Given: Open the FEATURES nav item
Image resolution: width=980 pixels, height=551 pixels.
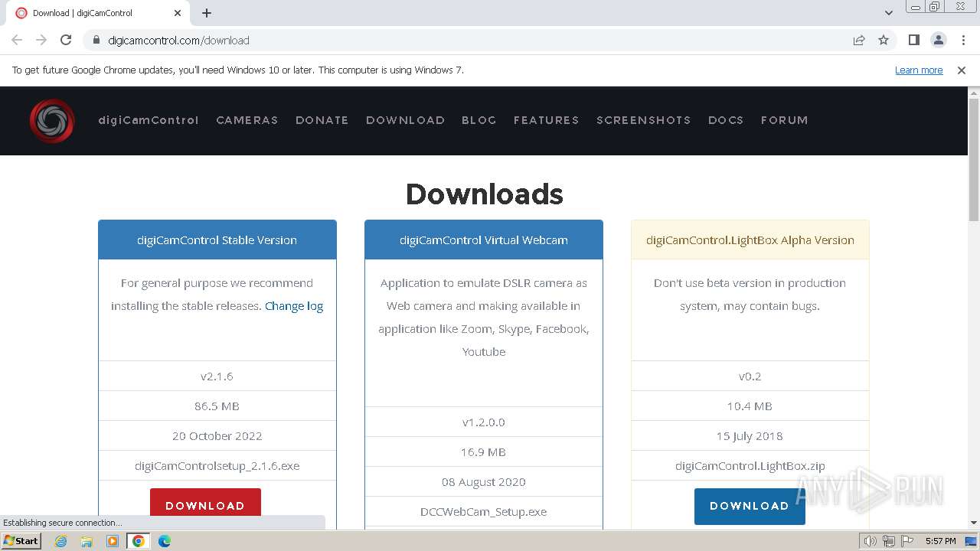Looking at the screenshot, I should (547, 120).
